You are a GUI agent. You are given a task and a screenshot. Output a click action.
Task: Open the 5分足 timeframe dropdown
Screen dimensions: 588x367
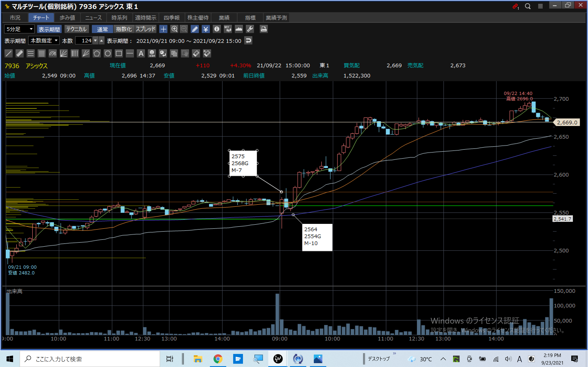point(19,29)
